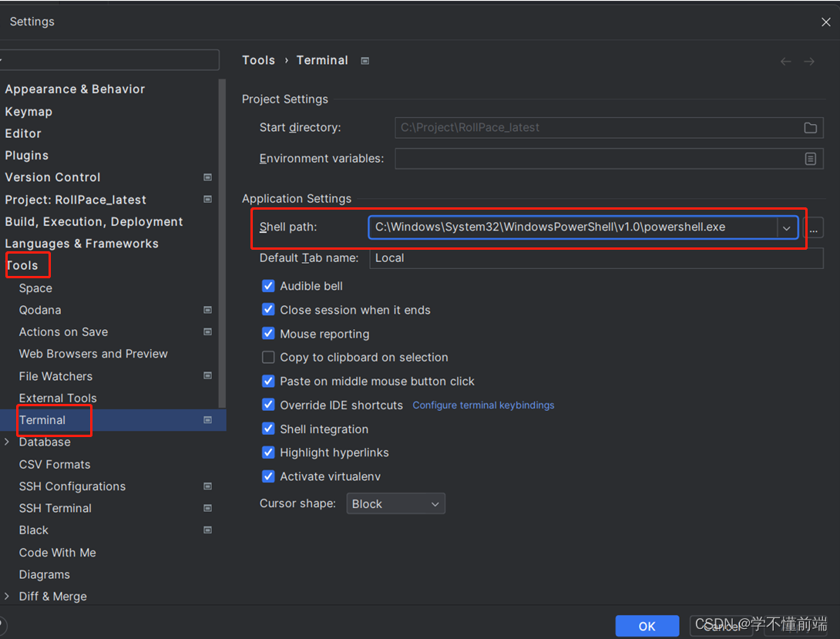Disable the Audible bell option
Image resolution: width=840 pixels, height=639 pixels.
coord(268,285)
